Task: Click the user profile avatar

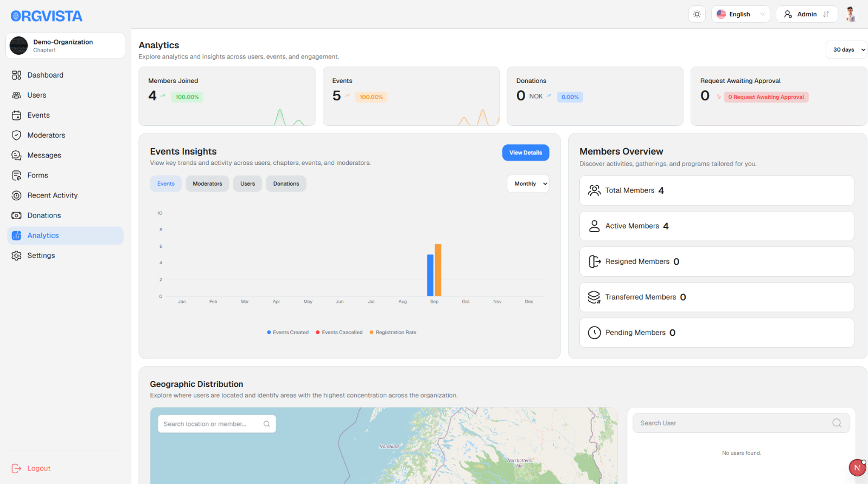Action: point(851,14)
